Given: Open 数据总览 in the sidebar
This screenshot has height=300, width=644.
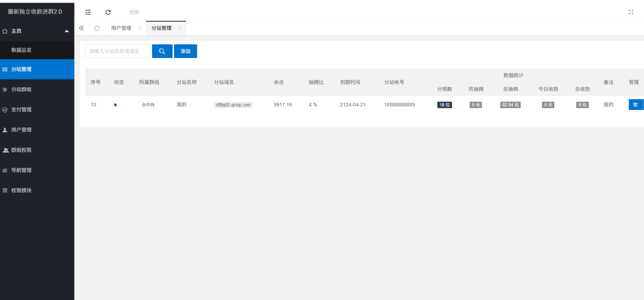Looking at the screenshot, I should [37, 50].
